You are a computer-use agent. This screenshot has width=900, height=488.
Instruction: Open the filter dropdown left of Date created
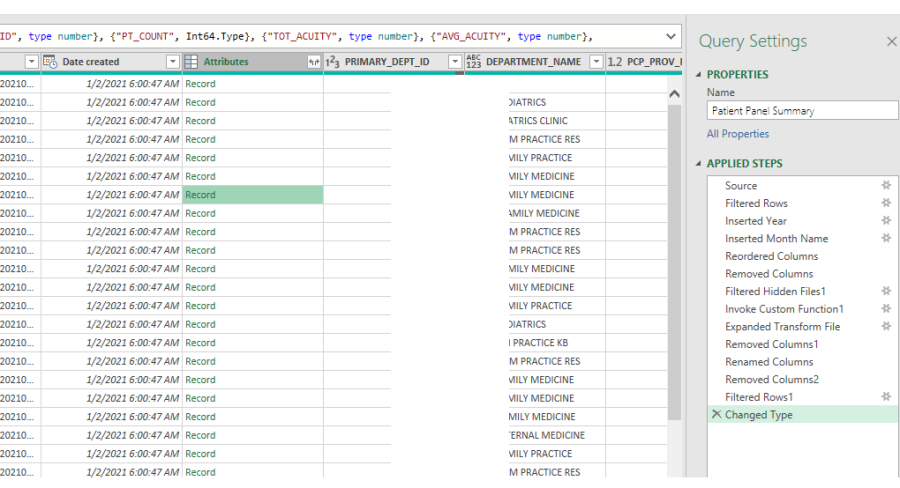click(x=32, y=61)
